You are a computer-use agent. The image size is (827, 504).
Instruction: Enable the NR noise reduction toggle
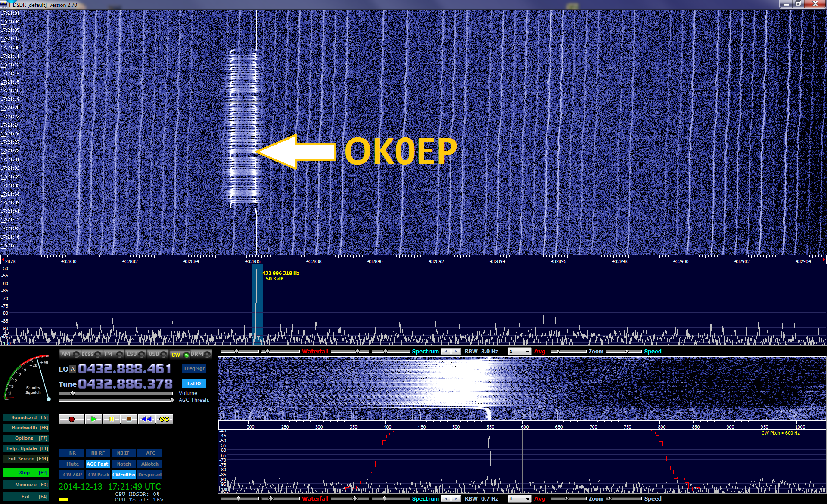[72, 453]
